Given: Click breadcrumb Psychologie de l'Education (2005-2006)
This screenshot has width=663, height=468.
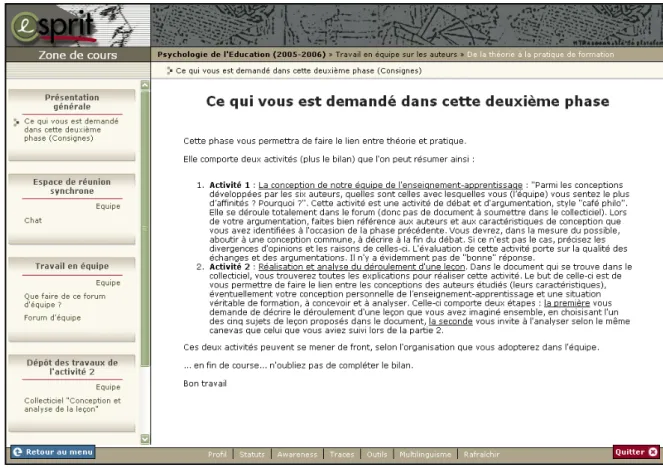Looking at the screenshot, I should pyautogui.click(x=241, y=55).
